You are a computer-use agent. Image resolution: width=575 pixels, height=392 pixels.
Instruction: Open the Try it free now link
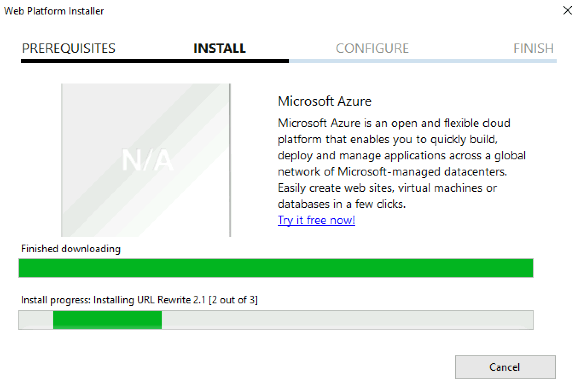[x=316, y=220]
